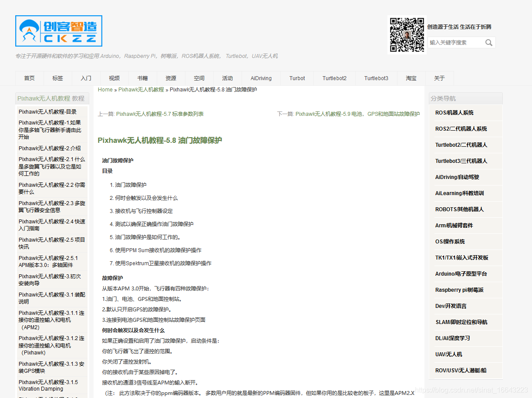Open sidebar item 2.5 项目快讯
Image resolution: width=532 pixels, height=398 pixels.
click(52, 243)
